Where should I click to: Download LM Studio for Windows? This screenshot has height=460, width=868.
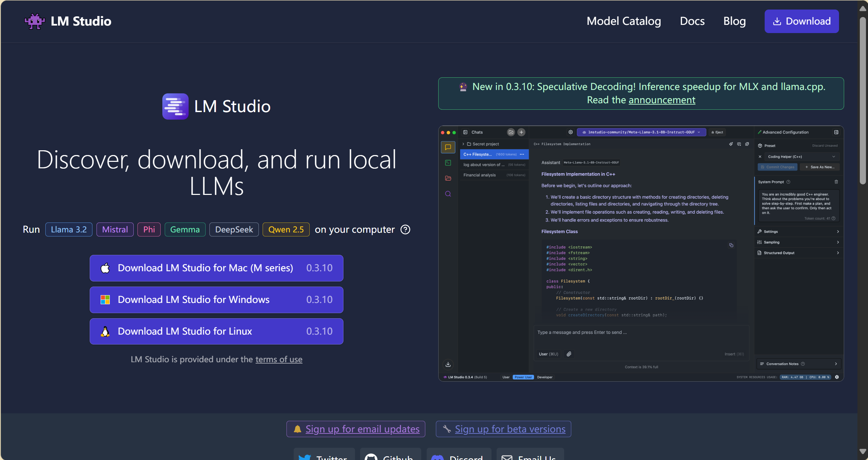[x=216, y=300]
